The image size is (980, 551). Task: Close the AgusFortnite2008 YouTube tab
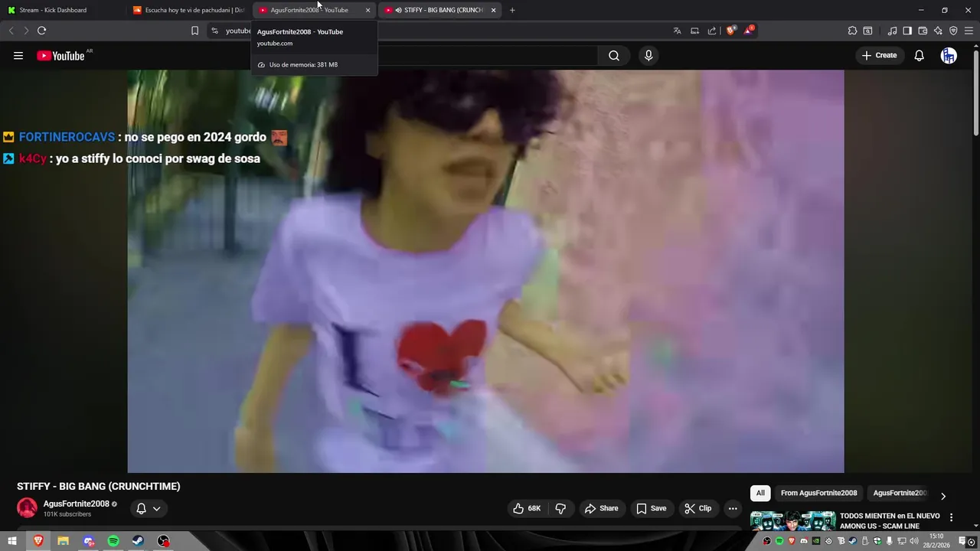(x=367, y=10)
